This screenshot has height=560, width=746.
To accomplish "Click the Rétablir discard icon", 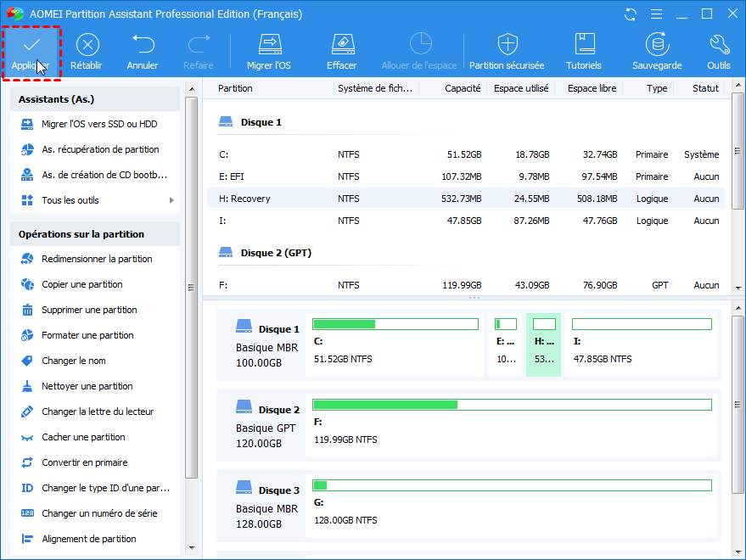I will pos(87,45).
